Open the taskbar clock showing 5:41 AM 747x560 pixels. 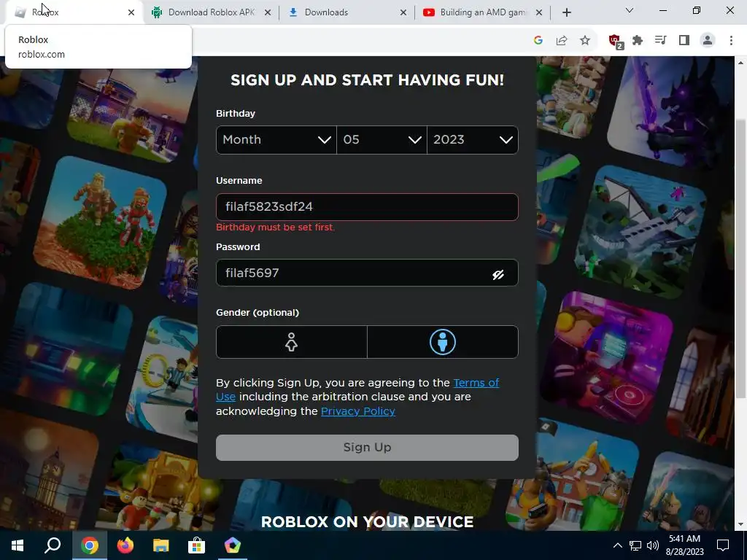[684, 545]
